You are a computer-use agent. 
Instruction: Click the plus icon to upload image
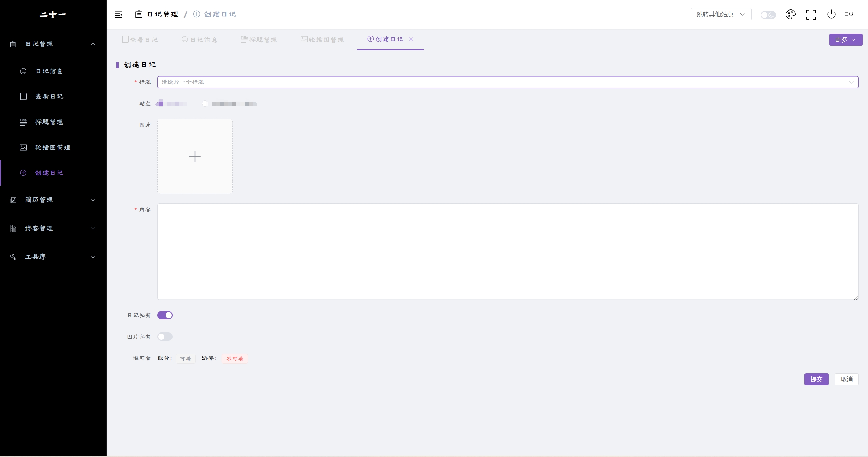pos(195,156)
